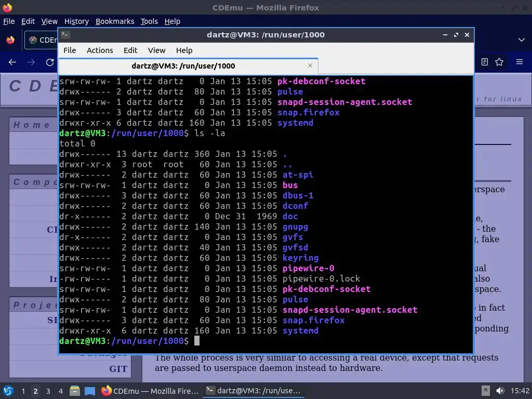Image resolution: width=532 pixels, height=399 pixels.
Task: Open Firefox Help menu
Action: pyautogui.click(x=172, y=21)
